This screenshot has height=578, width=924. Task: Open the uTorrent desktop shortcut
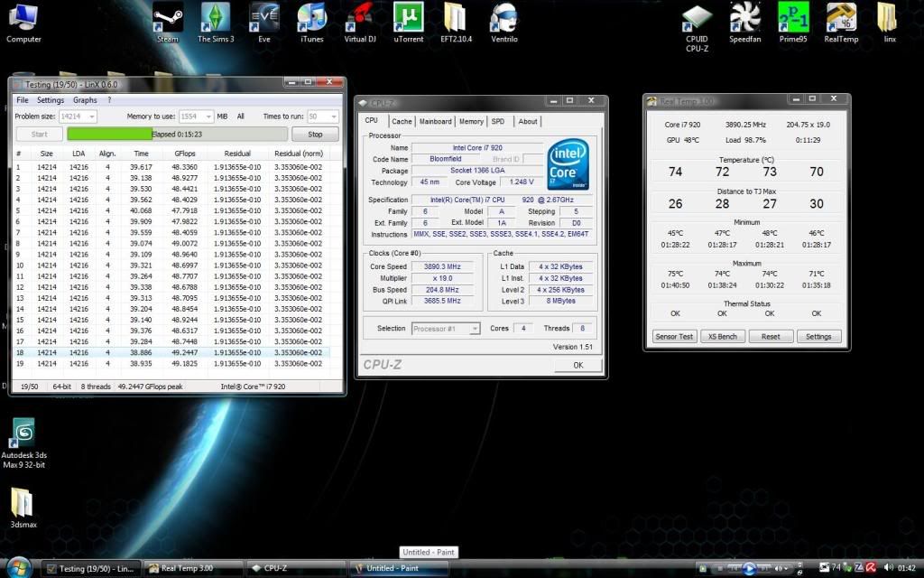[409, 18]
